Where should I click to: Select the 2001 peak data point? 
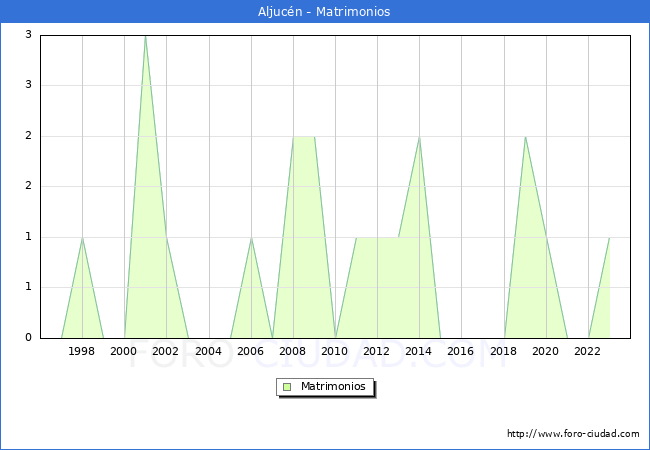(145, 36)
